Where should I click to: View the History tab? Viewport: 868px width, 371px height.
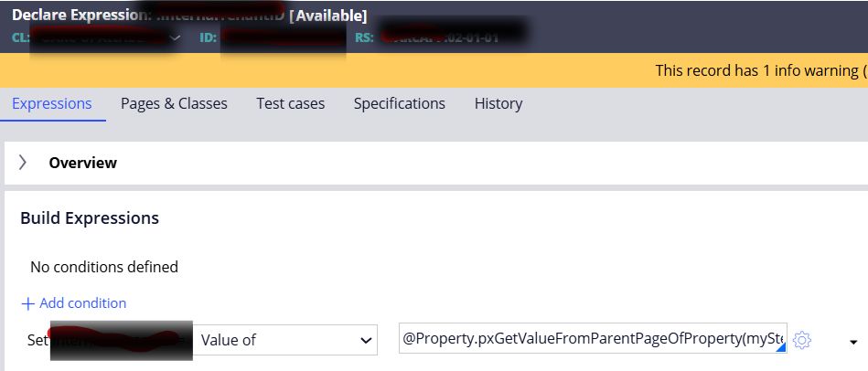tap(498, 103)
